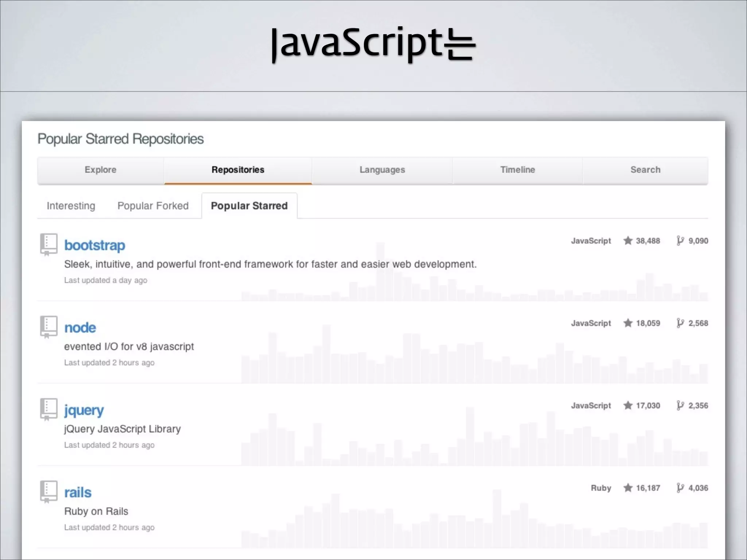Screen dimensions: 747x560
Task: Click the 2,356 forks count for jquery
Action: pos(698,406)
